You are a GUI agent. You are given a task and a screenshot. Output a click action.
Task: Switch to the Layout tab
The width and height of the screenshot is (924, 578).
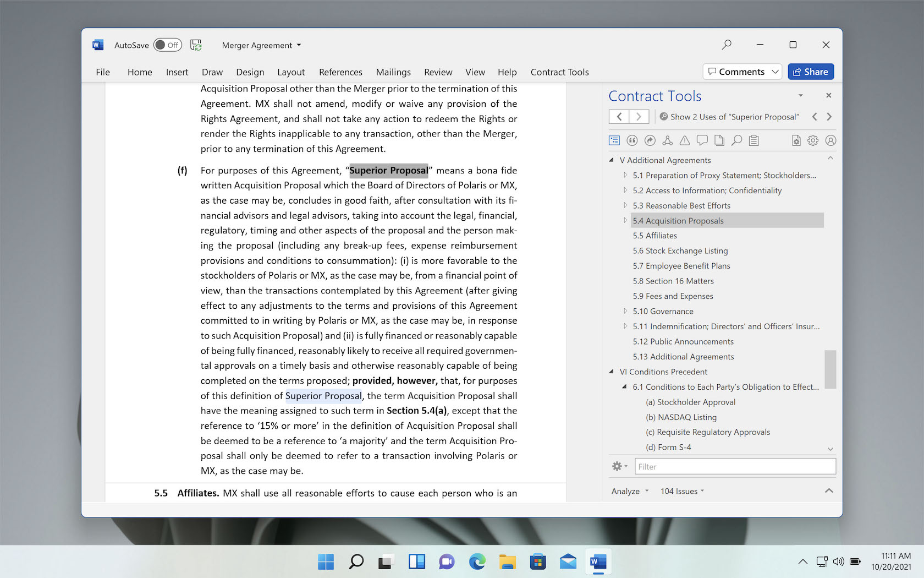tap(291, 72)
